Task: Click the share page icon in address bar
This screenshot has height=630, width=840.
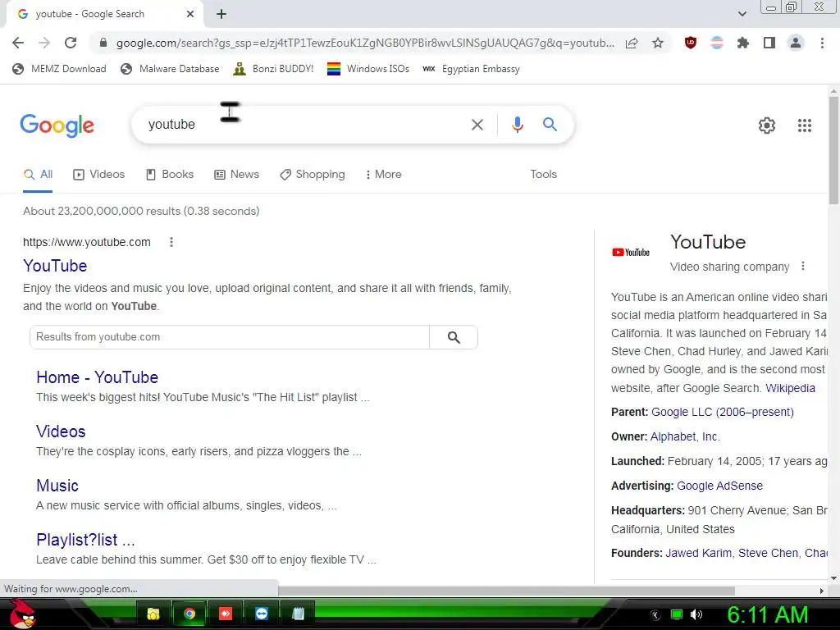Action: click(632, 43)
